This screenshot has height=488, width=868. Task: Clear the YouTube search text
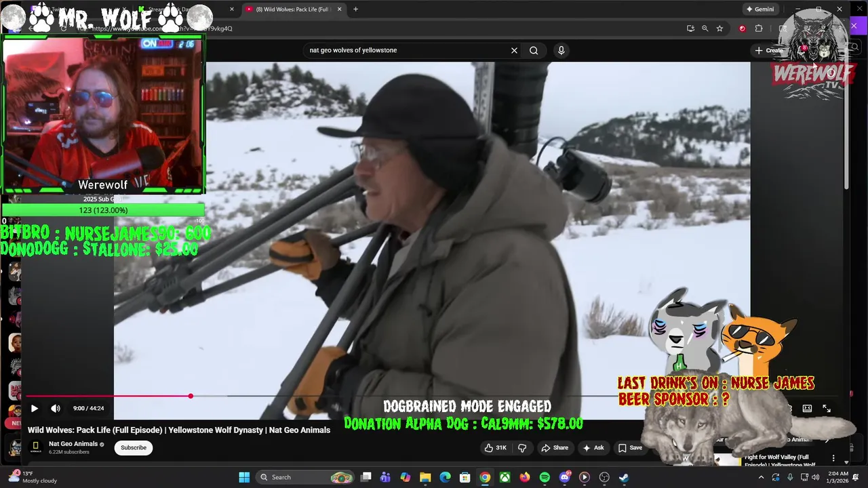[x=514, y=50]
